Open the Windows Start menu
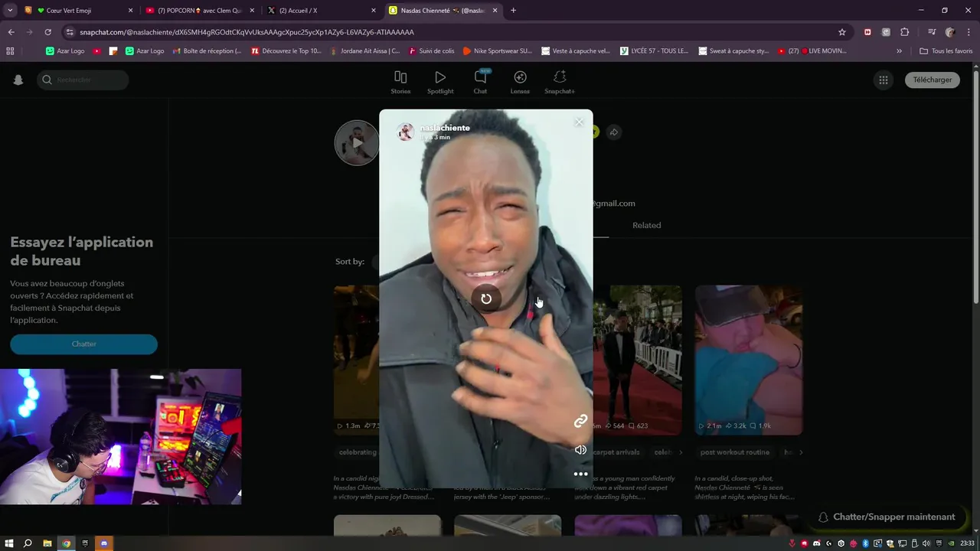Screen dimensions: 980x551 click(x=9, y=543)
